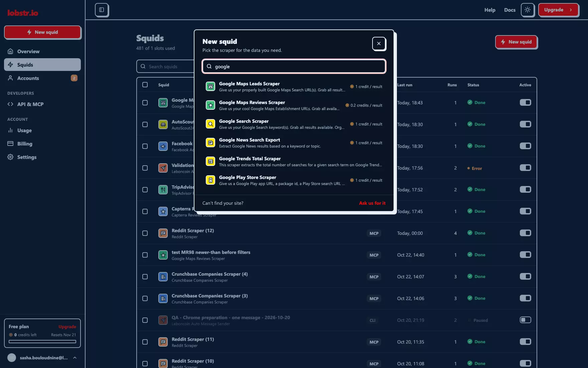588x368 pixels.
Task: Click the test MR98 squid star icon
Action: [163, 255]
